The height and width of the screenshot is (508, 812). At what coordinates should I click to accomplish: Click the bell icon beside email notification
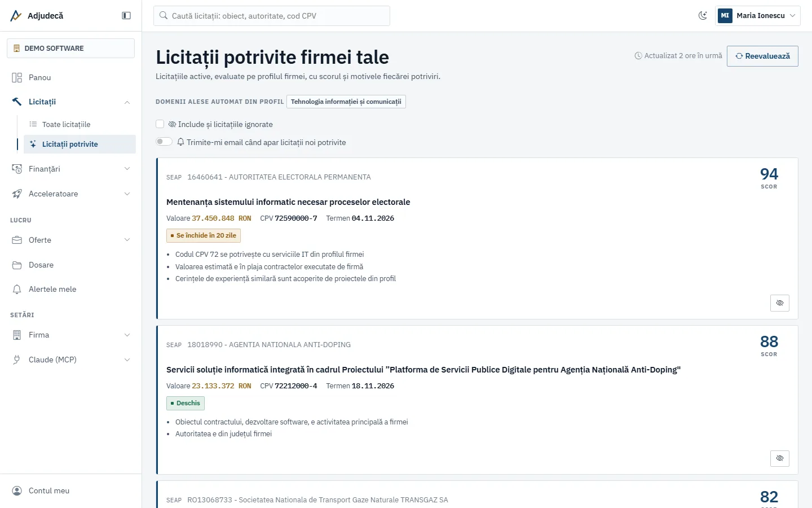tap(180, 142)
